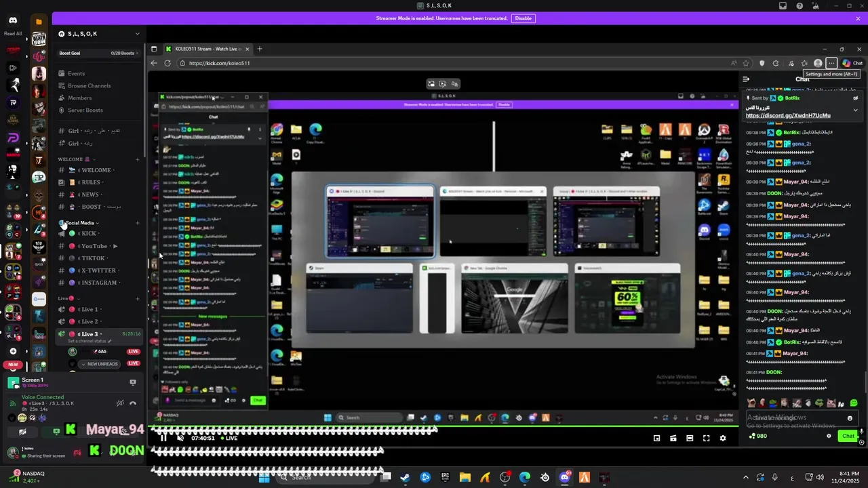Collapse the Social Media category
The width and height of the screenshot is (868, 488).
[78, 223]
